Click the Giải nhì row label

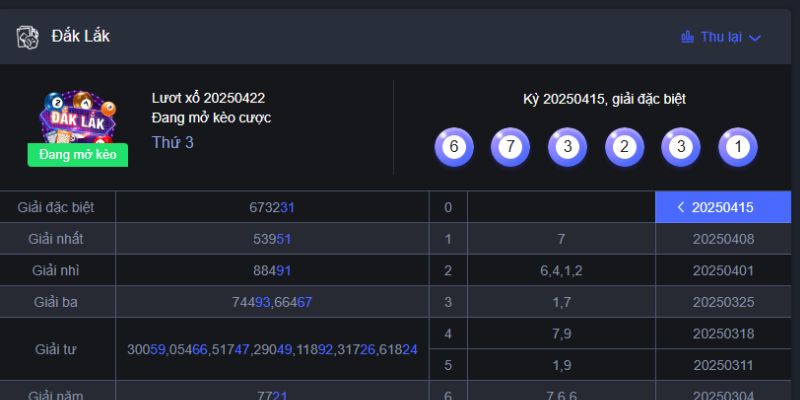56,270
